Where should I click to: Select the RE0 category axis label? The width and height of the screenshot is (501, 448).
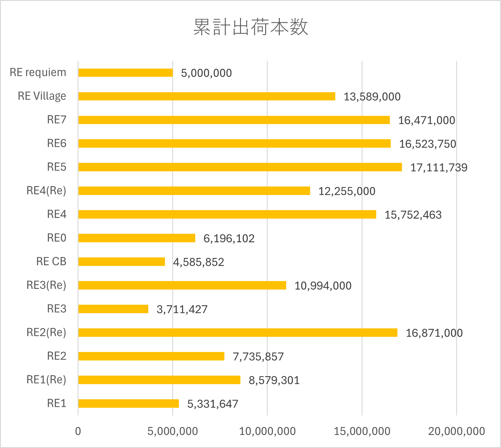(57, 238)
